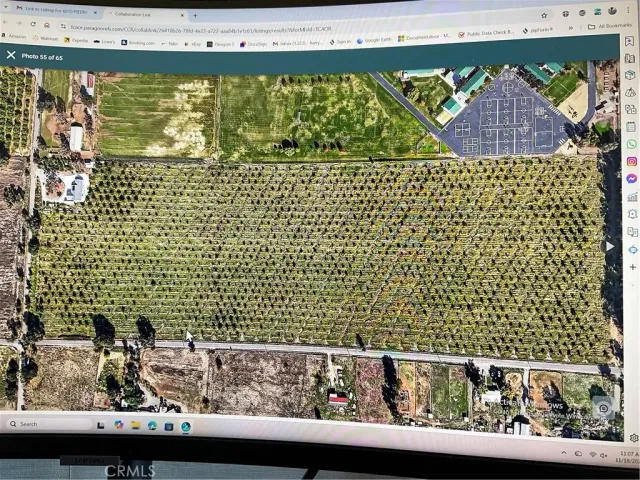Viewport: 640px width, 480px height.
Task: Open File Explorer from the taskbar
Action: coord(135,425)
